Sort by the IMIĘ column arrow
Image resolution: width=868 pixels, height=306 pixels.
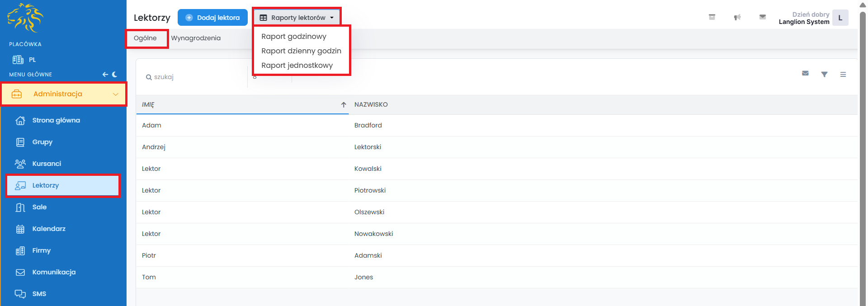[344, 105]
